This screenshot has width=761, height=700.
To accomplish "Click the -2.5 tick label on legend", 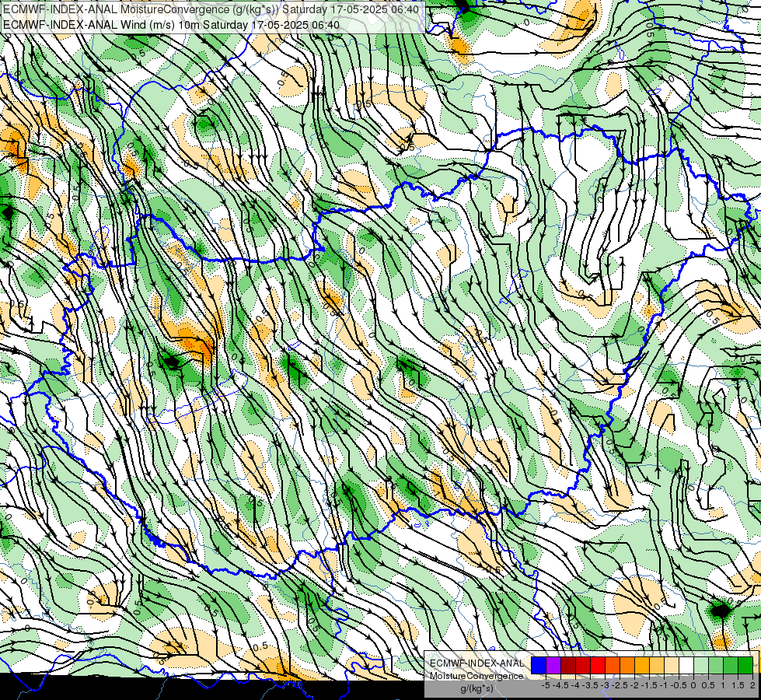I will (620, 685).
